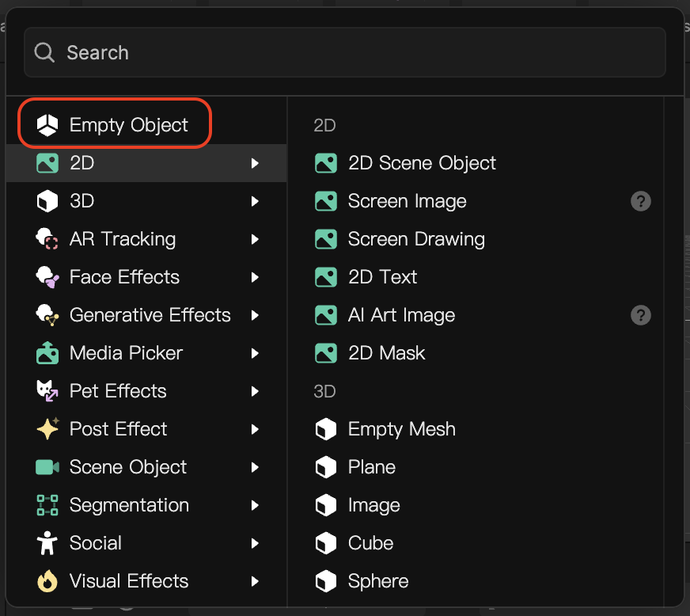Expand the 3D submenu arrow

coord(254,201)
